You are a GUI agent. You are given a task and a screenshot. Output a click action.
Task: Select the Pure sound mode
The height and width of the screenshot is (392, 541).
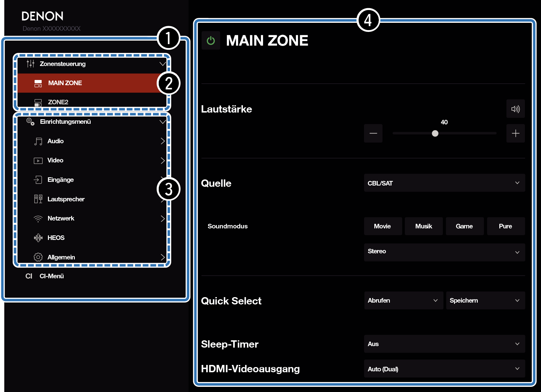point(505,226)
